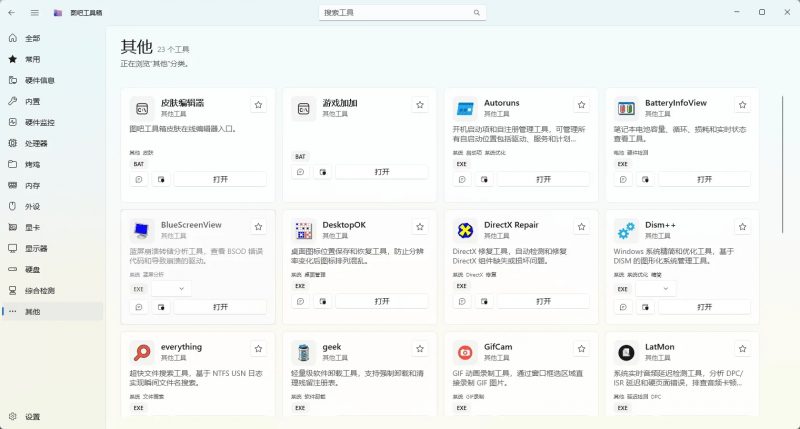Click the everything magnifier app icon
The width and height of the screenshot is (800, 429).
(142, 352)
